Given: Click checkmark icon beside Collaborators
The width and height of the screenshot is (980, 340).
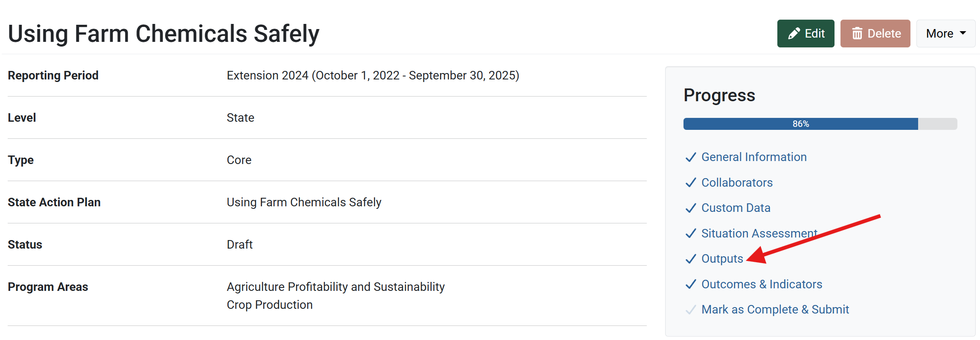Looking at the screenshot, I should [691, 183].
